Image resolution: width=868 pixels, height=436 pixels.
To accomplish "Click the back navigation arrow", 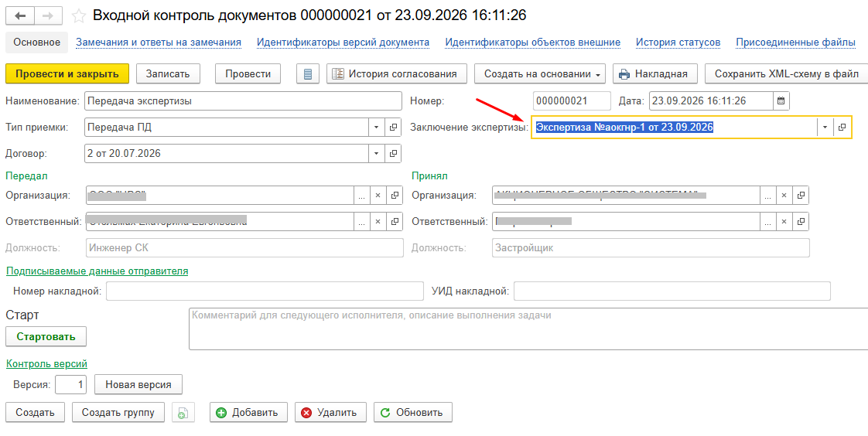I will coord(20,15).
